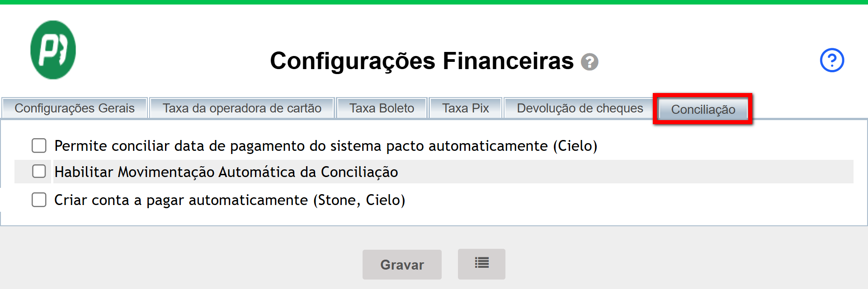Select the Taxa Boleto tab

pyautogui.click(x=382, y=108)
